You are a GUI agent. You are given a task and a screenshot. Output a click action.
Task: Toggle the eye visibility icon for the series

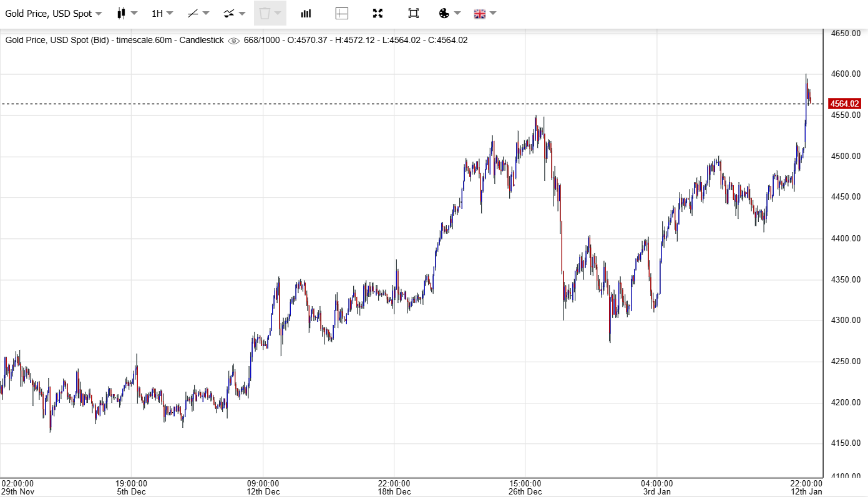233,41
